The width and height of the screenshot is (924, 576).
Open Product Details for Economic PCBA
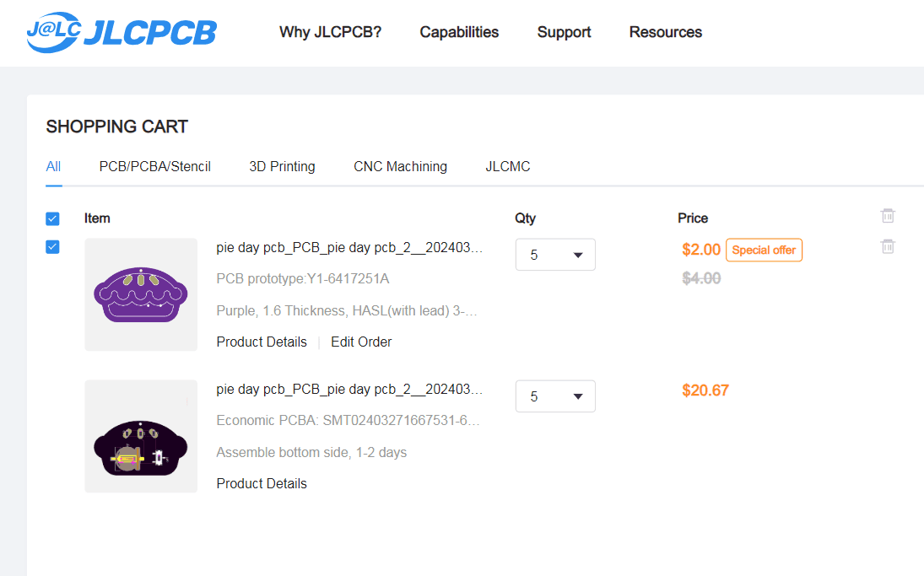(262, 483)
